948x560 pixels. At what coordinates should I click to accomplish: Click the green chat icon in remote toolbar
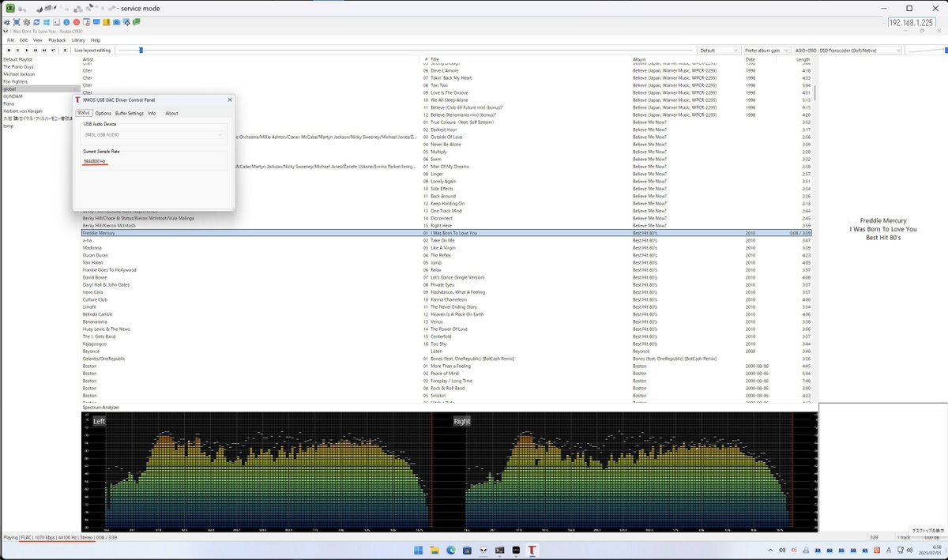point(136,22)
